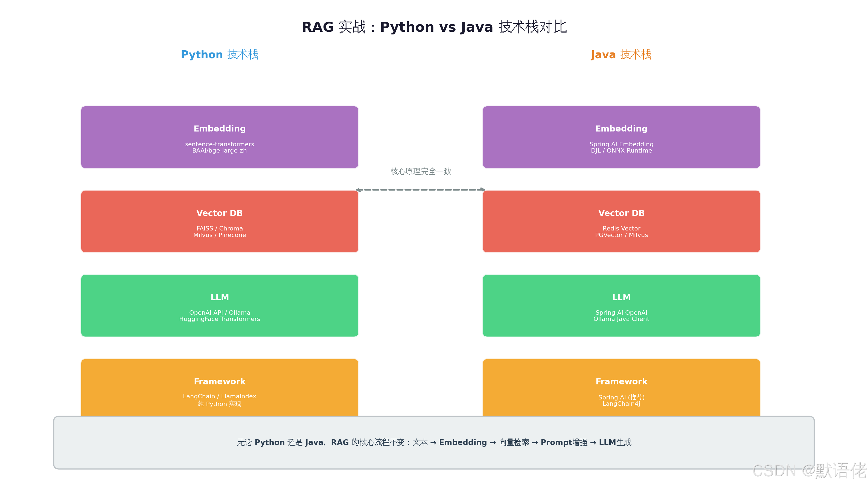The width and height of the screenshot is (868, 485).
Task: Select the Java Vector DB red box
Action: pyautogui.click(x=621, y=221)
